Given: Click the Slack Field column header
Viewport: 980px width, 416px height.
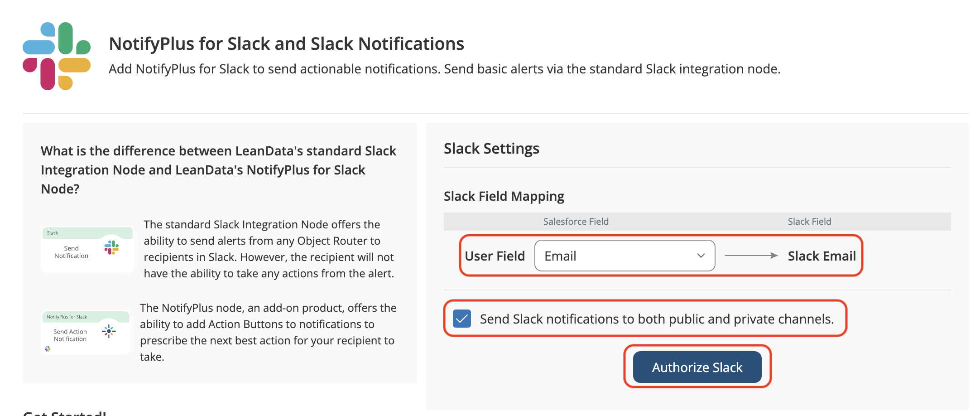Looking at the screenshot, I should point(809,222).
